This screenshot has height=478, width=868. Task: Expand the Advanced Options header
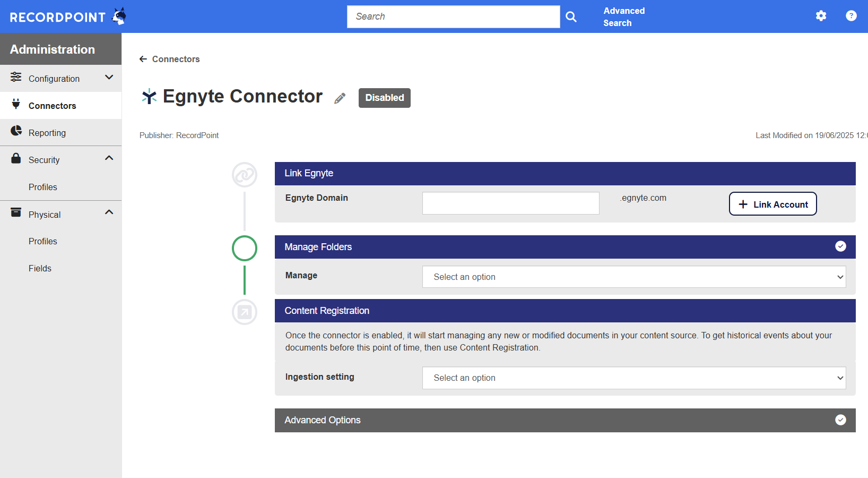click(x=565, y=420)
